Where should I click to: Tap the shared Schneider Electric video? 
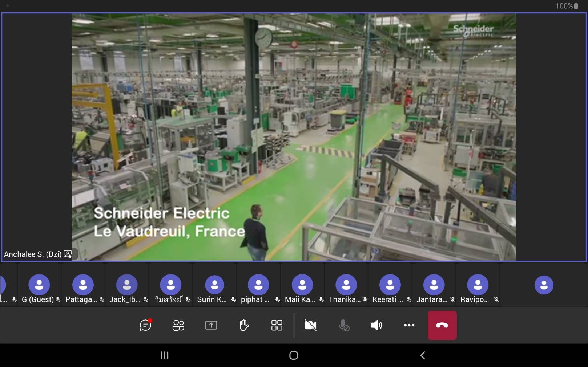click(x=294, y=137)
